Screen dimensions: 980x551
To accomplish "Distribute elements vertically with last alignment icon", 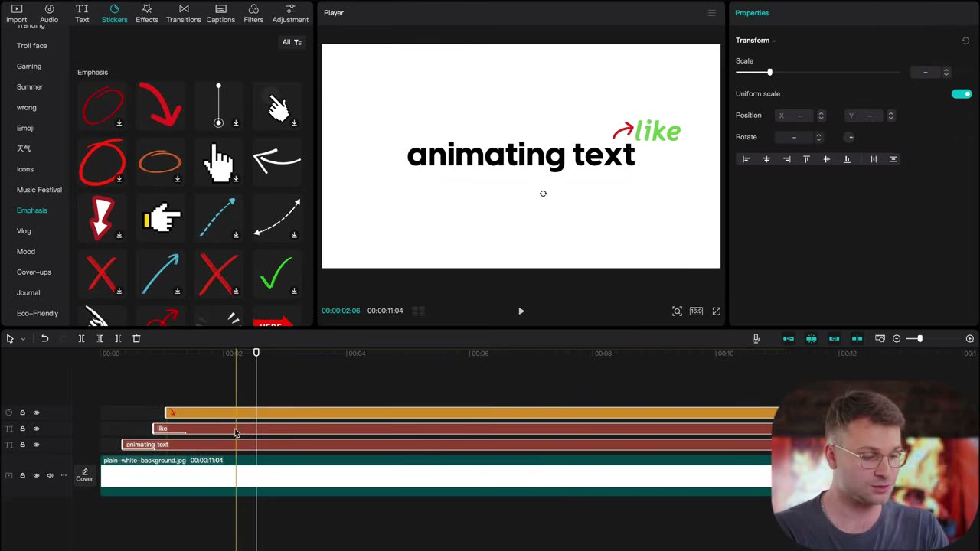I will tap(893, 159).
